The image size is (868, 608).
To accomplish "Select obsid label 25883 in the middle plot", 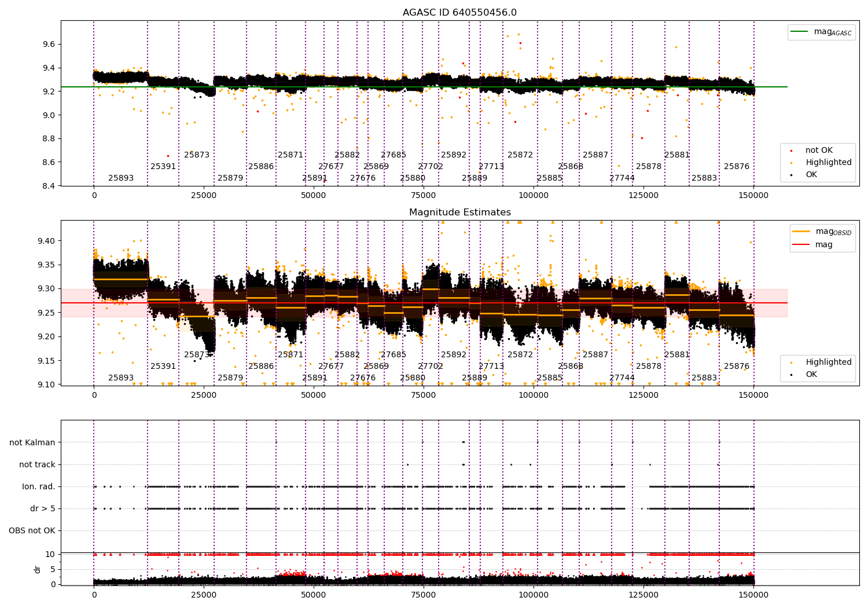I will pos(704,378).
